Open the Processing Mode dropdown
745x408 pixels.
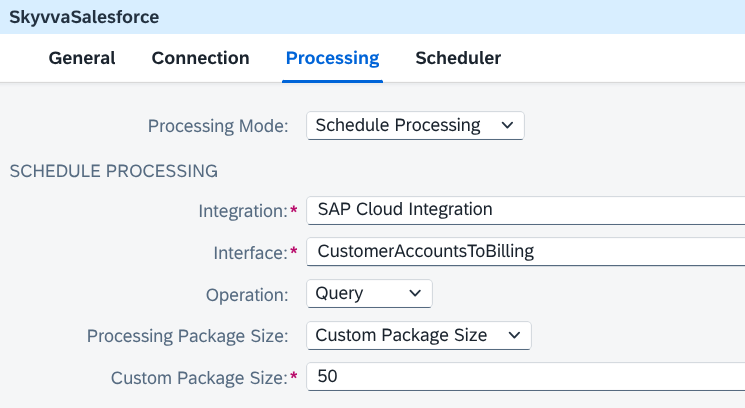tap(415, 125)
